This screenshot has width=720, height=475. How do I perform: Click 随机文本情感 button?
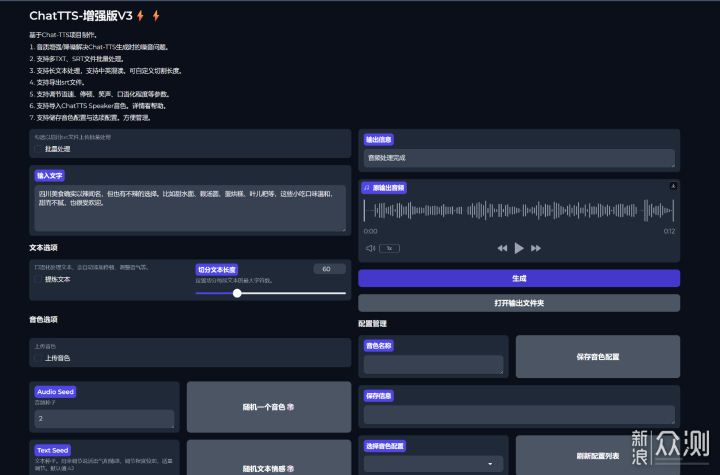[269, 459]
